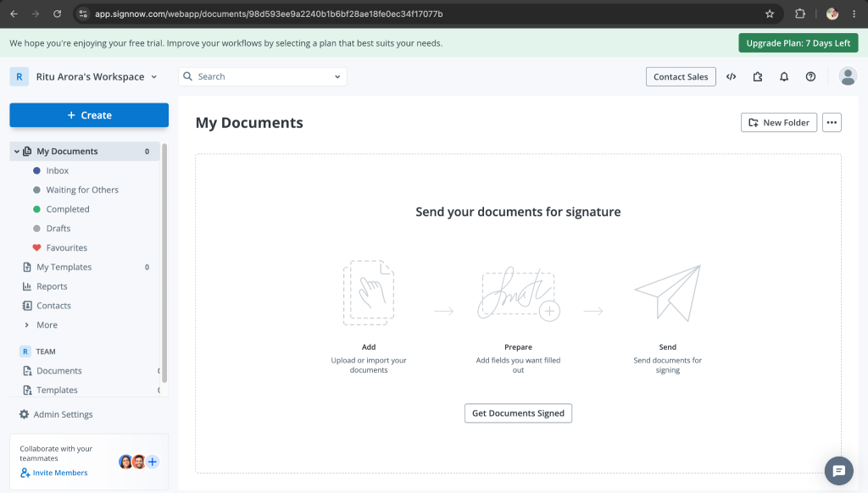
Task: Open the integrations puzzle icon beside the bell
Action: (x=758, y=77)
